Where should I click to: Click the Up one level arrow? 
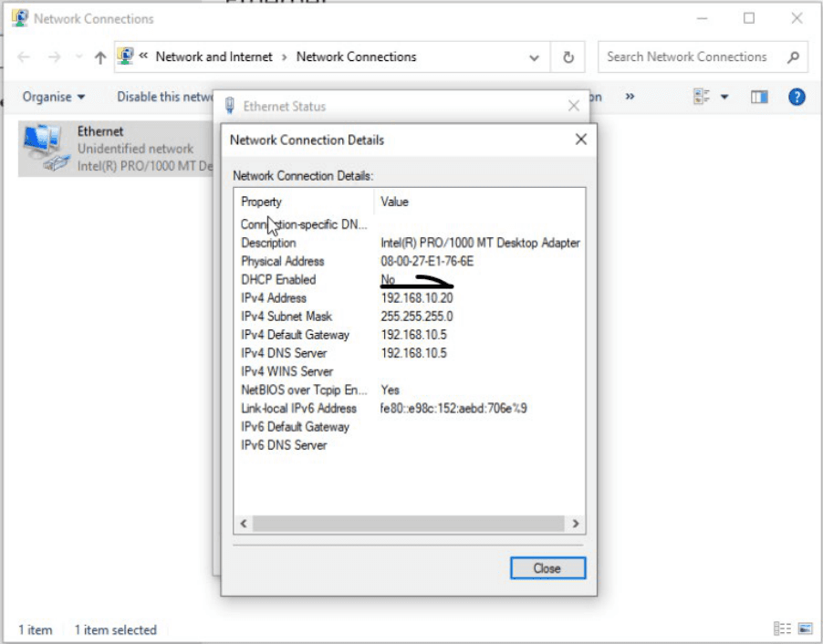coord(100,57)
